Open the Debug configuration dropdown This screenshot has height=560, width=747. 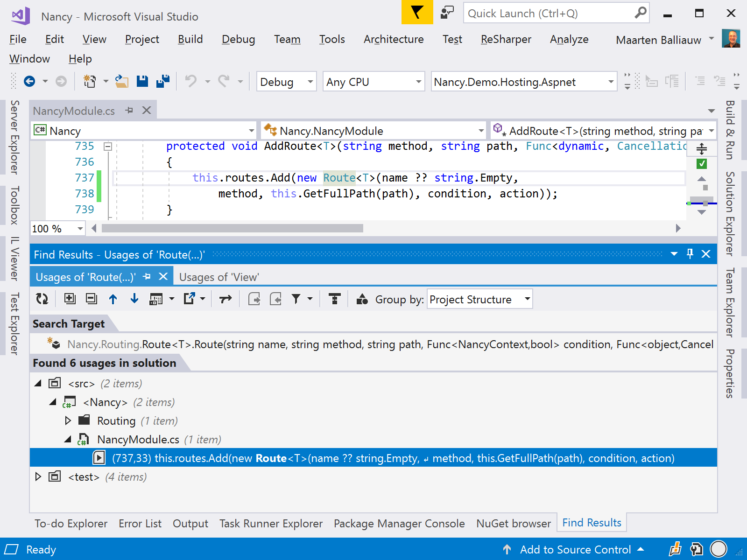coord(286,82)
